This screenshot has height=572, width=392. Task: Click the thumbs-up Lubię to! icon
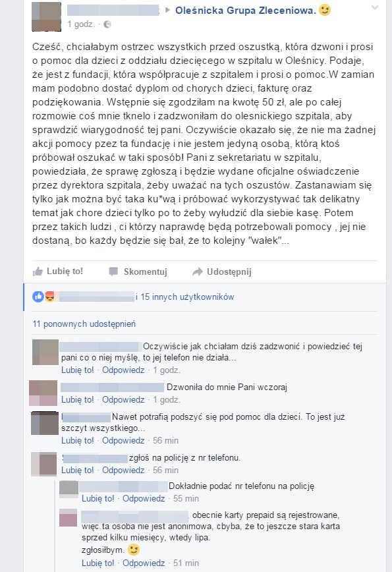pos(38,272)
